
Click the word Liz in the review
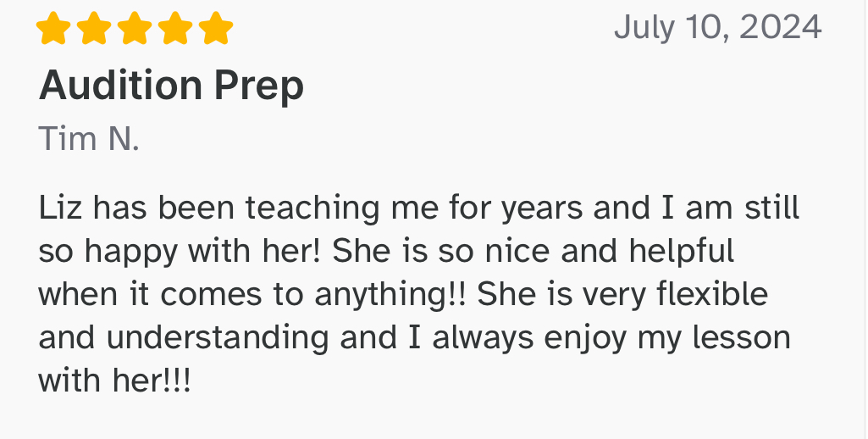(x=60, y=208)
